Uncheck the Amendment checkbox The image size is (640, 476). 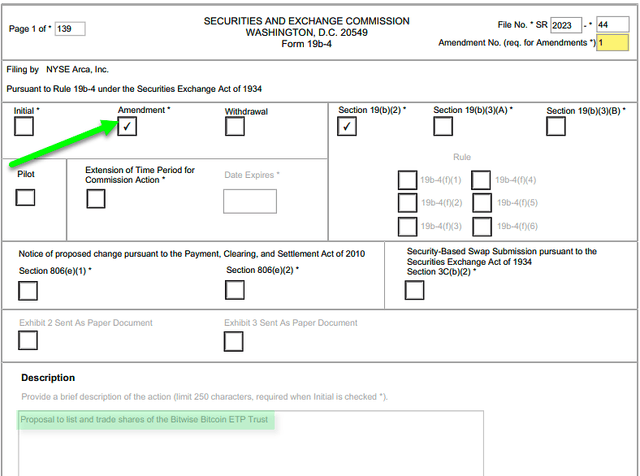pyautogui.click(x=127, y=127)
